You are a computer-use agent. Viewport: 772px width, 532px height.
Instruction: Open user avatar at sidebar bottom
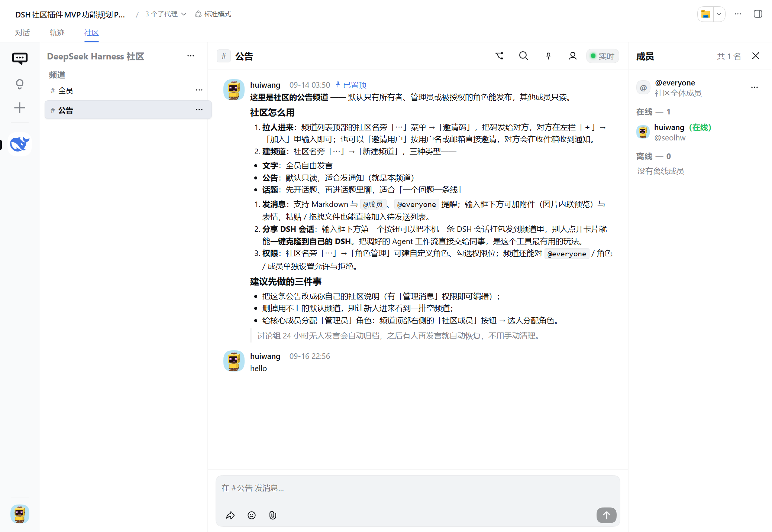(x=20, y=514)
